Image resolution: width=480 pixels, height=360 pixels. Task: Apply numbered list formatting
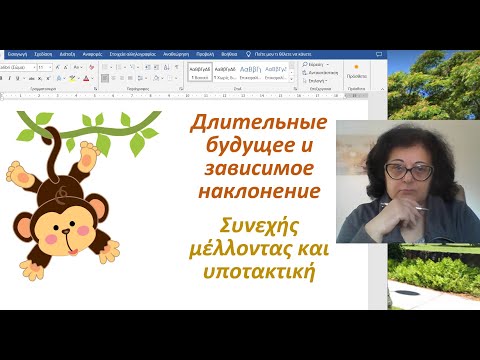(x=119, y=67)
